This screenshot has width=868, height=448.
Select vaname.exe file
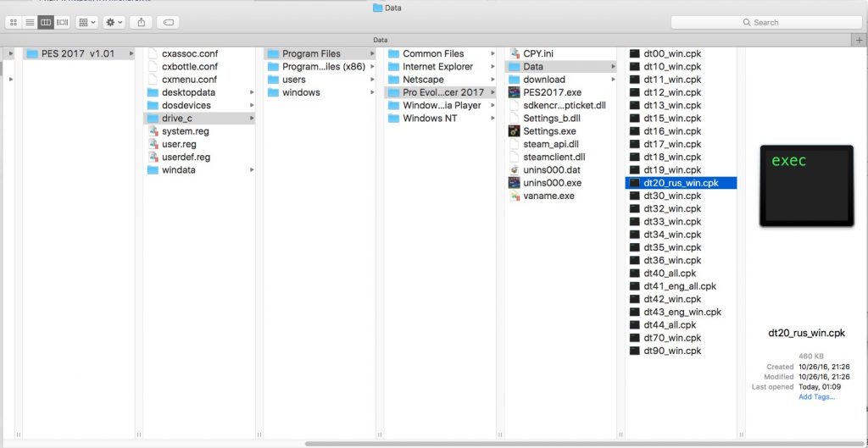pyautogui.click(x=548, y=196)
